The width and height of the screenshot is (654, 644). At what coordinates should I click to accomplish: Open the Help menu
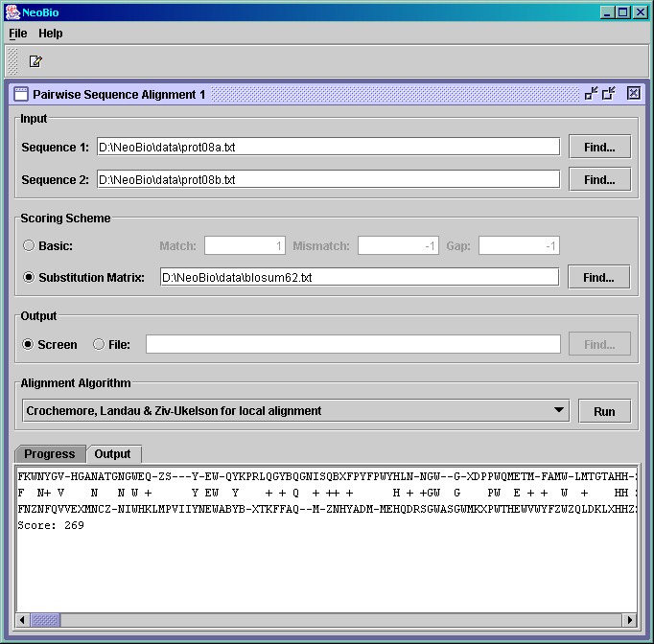(51, 34)
